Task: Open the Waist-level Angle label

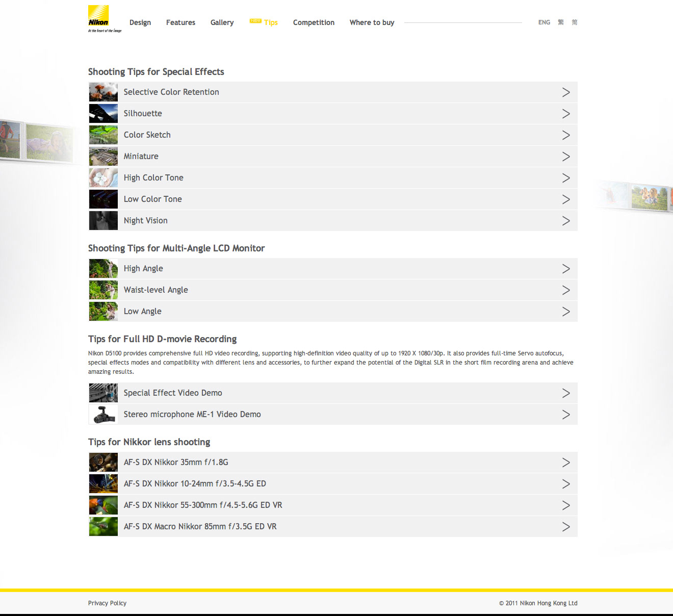Action: (156, 290)
